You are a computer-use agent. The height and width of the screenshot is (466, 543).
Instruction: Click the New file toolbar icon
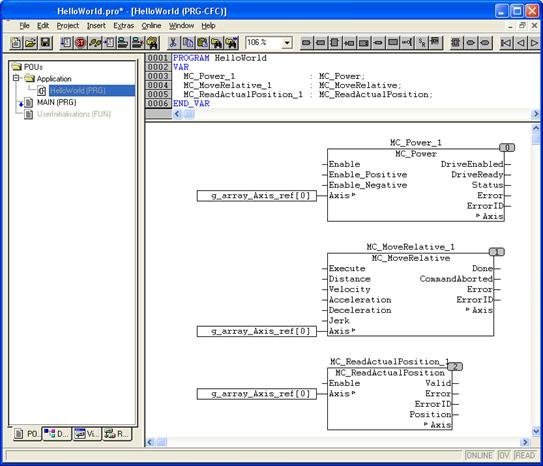(x=16, y=43)
